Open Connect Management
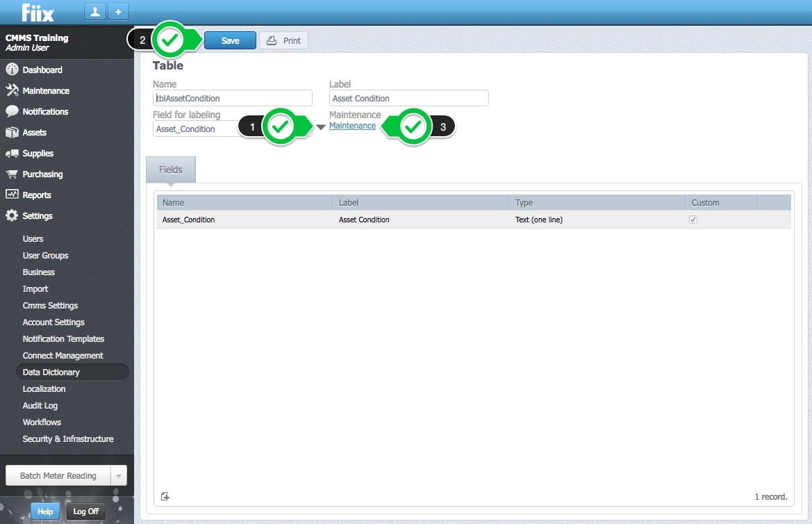 pyautogui.click(x=63, y=356)
